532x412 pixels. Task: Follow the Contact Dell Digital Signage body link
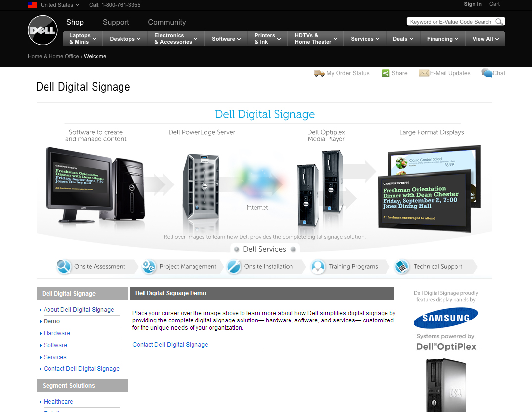click(x=170, y=345)
